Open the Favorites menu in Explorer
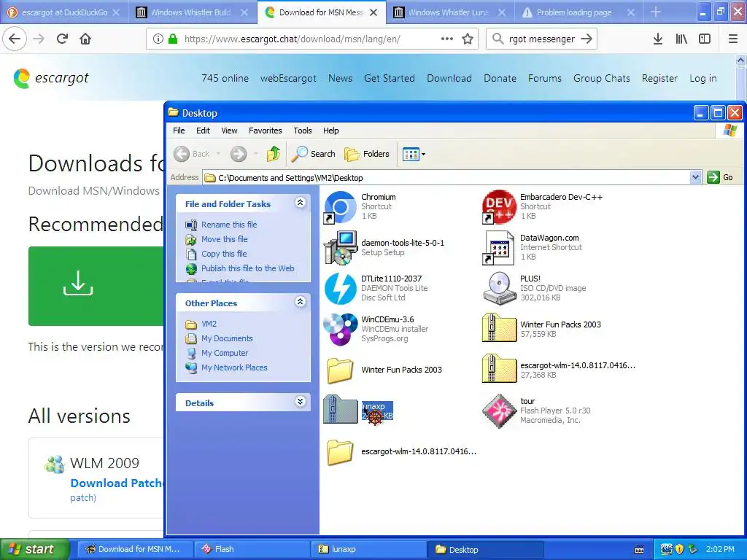747x560 pixels. 266,131
